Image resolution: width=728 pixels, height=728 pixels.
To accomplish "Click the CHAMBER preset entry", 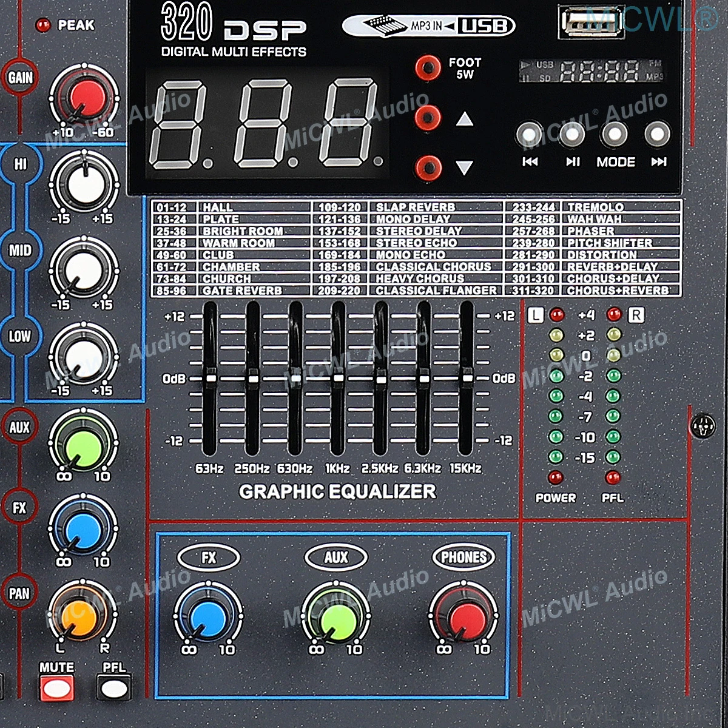I will pos(231,266).
